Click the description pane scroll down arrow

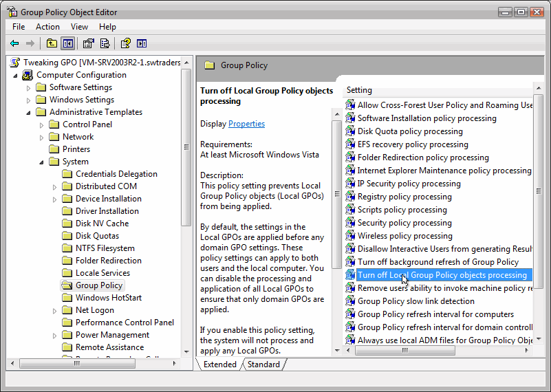[x=337, y=350]
